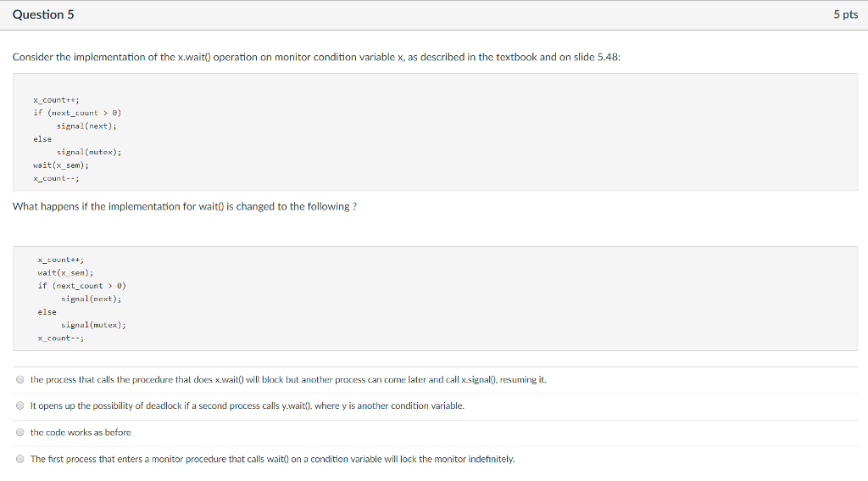The width and height of the screenshot is (868, 481).
Task: Click 'if (next_count > 0)' in the first code block
Action: tap(78, 113)
